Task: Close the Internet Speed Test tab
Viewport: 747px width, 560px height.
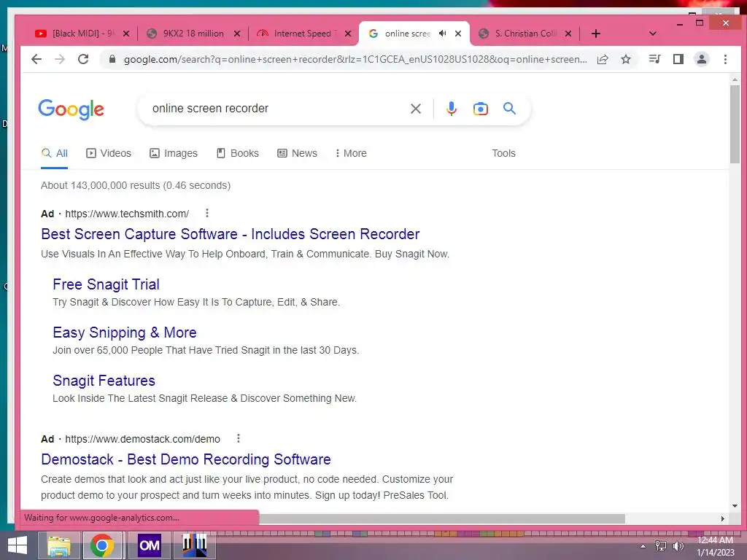Action: coord(348,34)
